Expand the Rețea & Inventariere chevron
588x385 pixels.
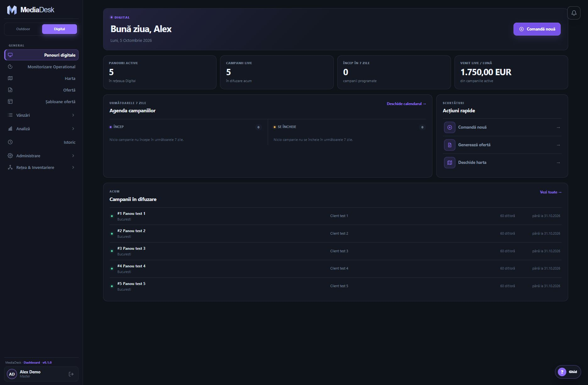tap(73, 167)
